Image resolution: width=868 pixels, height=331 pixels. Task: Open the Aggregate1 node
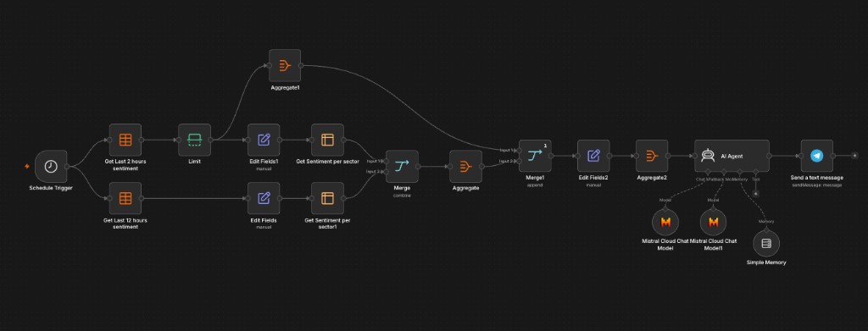tap(285, 66)
